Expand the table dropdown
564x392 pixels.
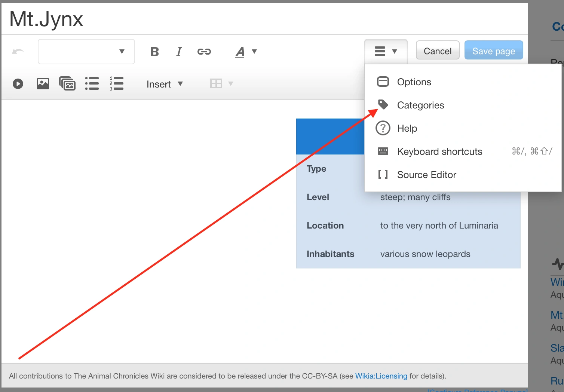tap(222, 84)
